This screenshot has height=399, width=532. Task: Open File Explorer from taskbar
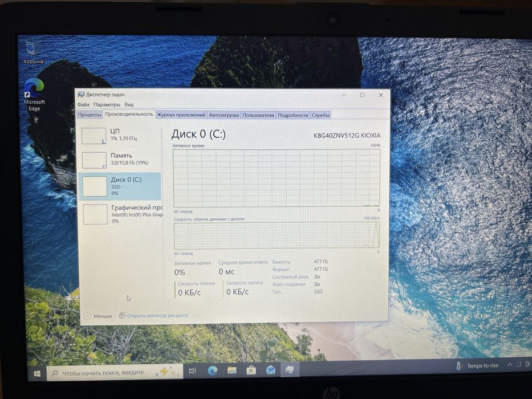click(232, 370)
